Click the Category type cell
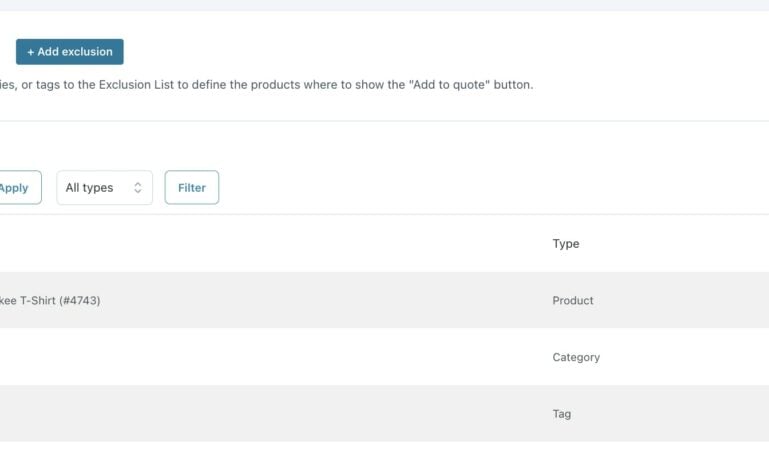Viewport: 769px width, 452px height. point(576,358)
